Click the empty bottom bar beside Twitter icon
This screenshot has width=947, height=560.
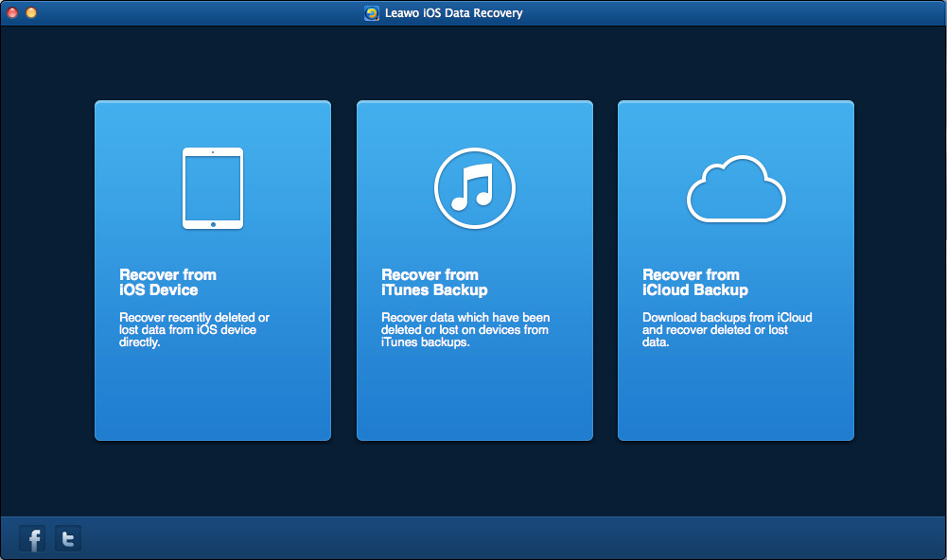pos(473,539)
